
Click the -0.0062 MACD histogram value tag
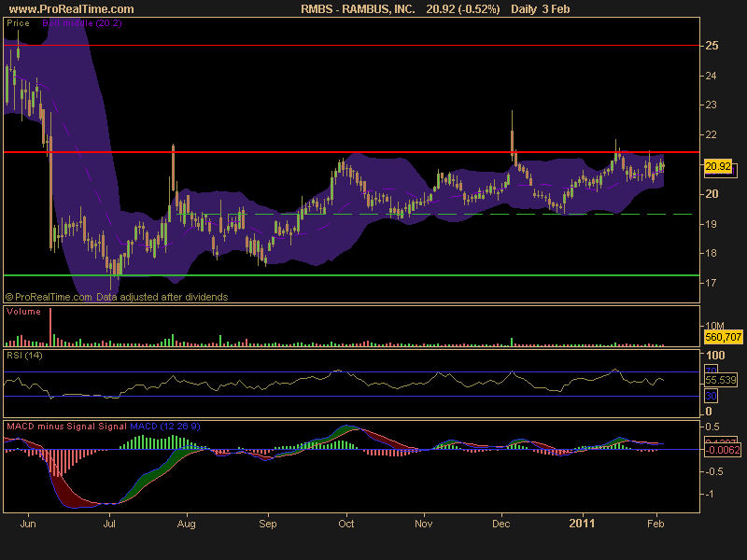pos(723,450)
